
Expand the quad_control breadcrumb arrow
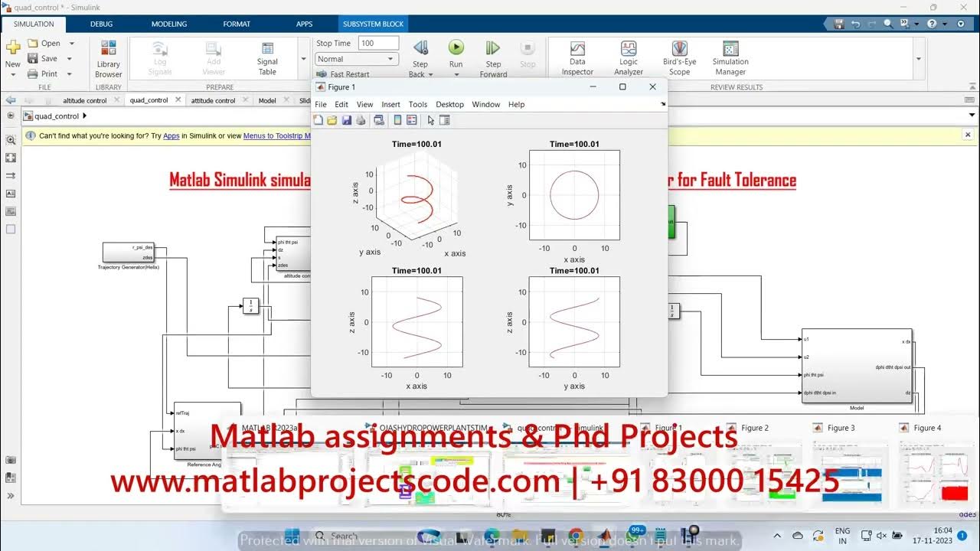(x=84, y=116)
